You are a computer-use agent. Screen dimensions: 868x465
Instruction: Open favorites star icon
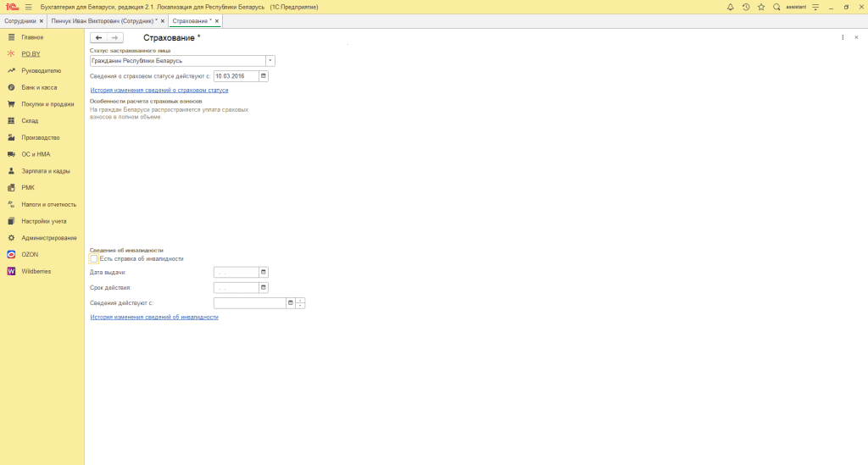point(761,7)
